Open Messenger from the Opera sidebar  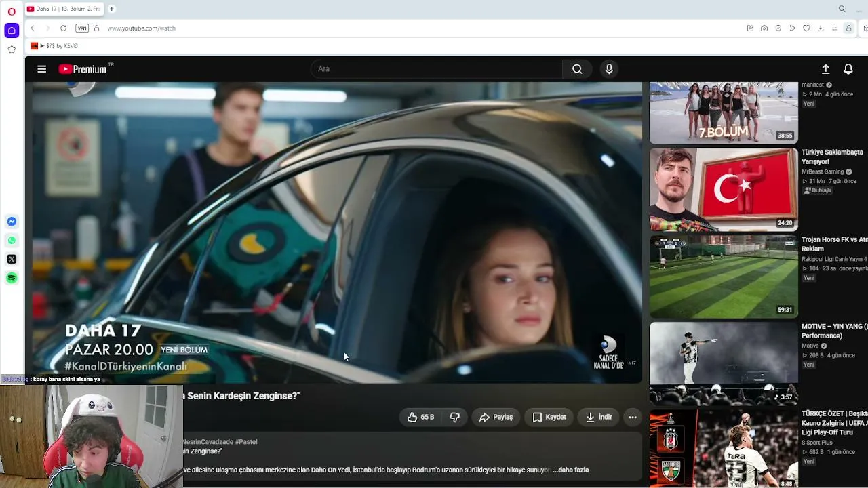click(x=12, y=222)
